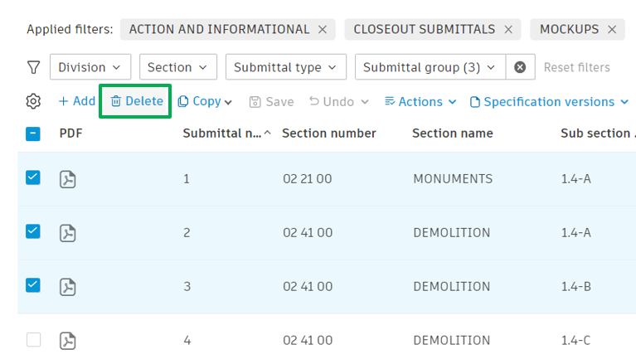Open table settings gear icon
Screen dimensions: 636x364
pos(33,101)
